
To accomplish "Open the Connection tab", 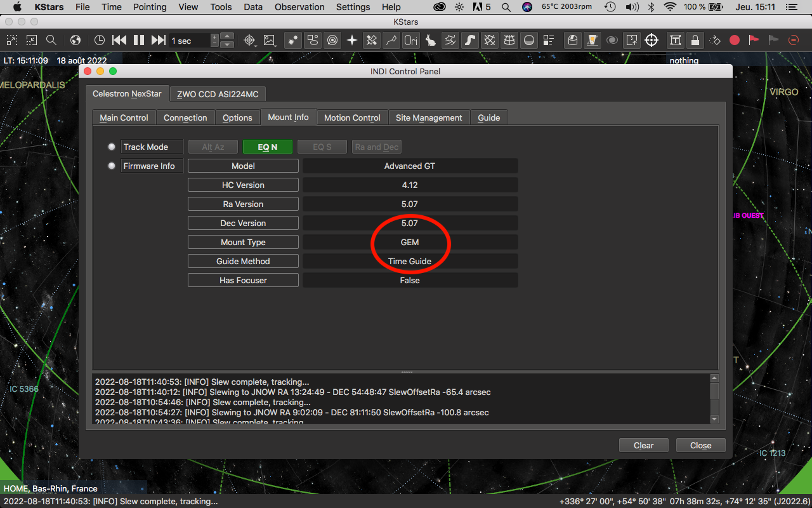I will [185, 117].
